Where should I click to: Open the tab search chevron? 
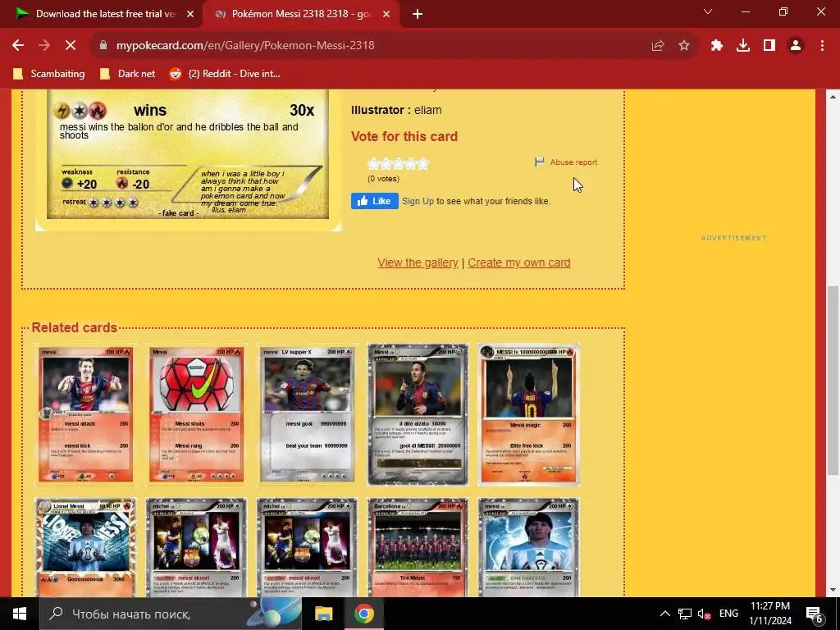pyautogui.click(x=707, y=11)
